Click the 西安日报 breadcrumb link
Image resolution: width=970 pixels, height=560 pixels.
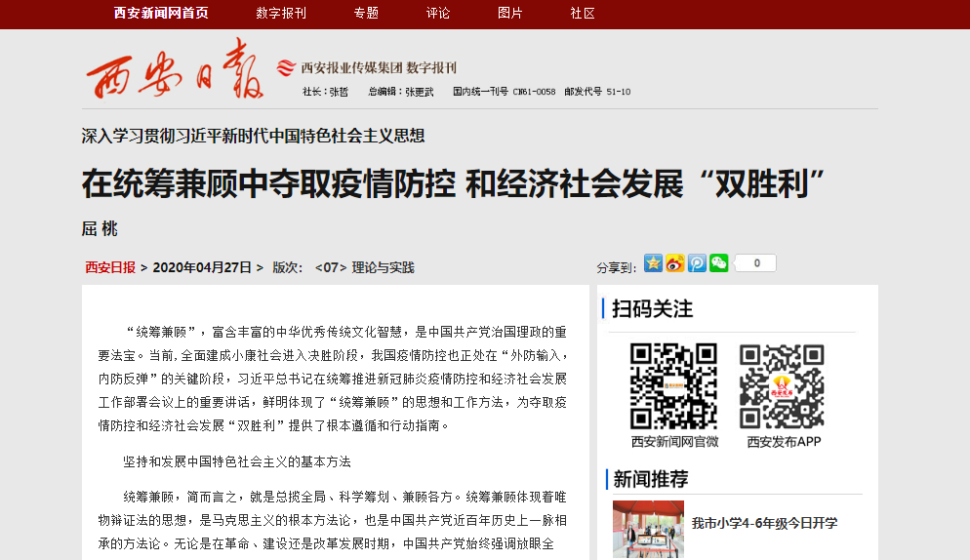click(110, 267)
